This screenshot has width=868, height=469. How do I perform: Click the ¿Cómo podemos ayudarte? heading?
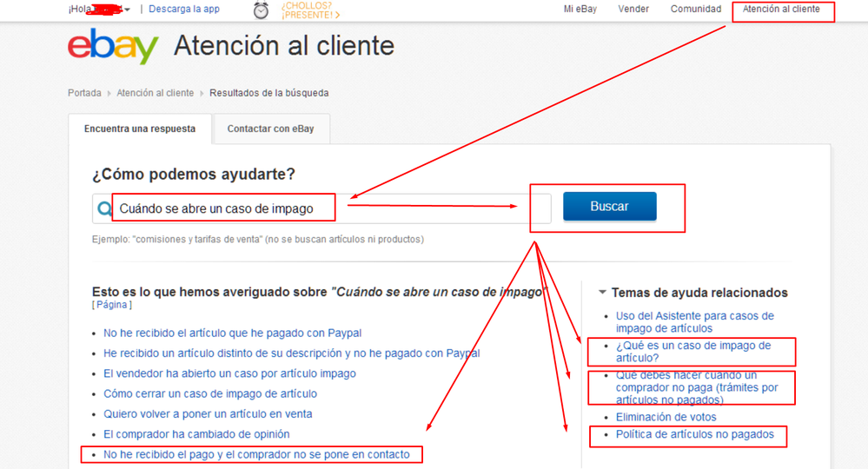tap(194, 175)
